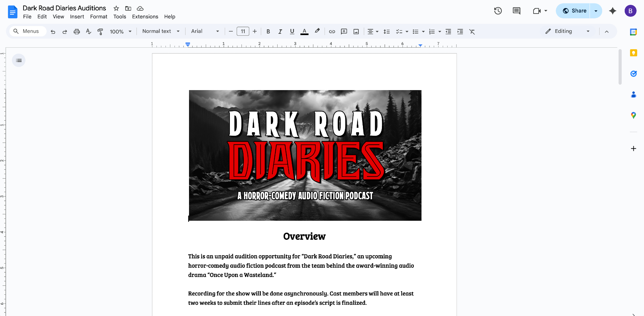644x316 pixels.
Task: Expand the Arial font dropdown
Action: (205, 31)
